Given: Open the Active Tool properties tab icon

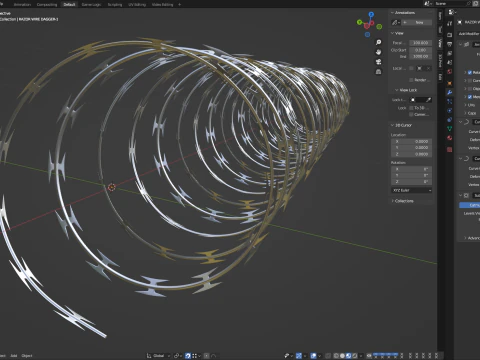Looking at the screenshot, I should 449,23.
